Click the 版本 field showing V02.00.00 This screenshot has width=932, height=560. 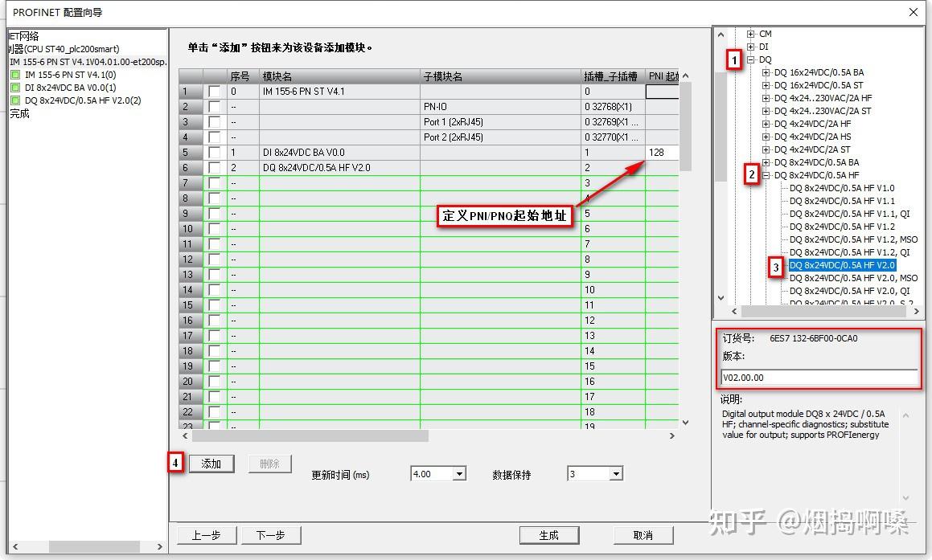pos(819,378)
